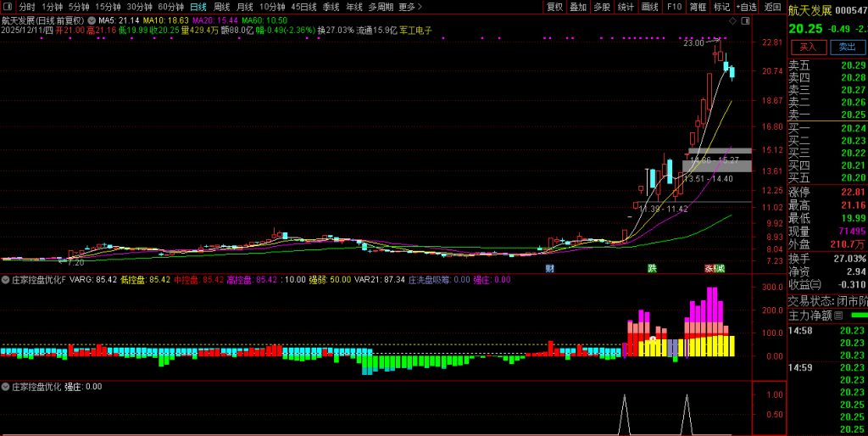Click the diamond icon atop chart

(733, 20)
